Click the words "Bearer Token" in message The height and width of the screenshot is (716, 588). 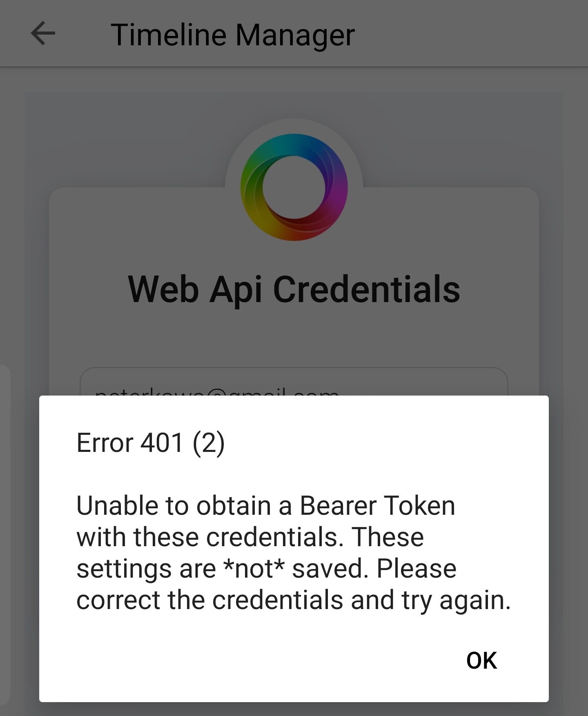tap(377, 505)
